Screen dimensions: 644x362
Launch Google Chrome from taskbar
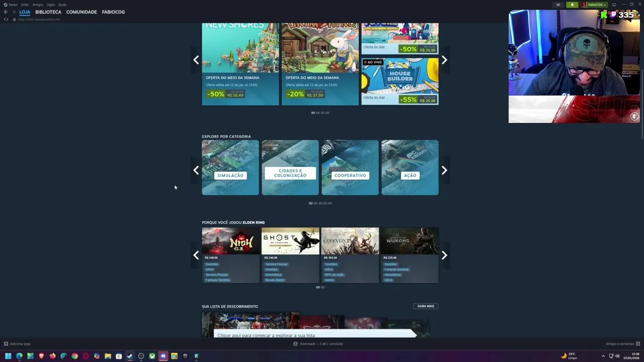click(74, 356)
